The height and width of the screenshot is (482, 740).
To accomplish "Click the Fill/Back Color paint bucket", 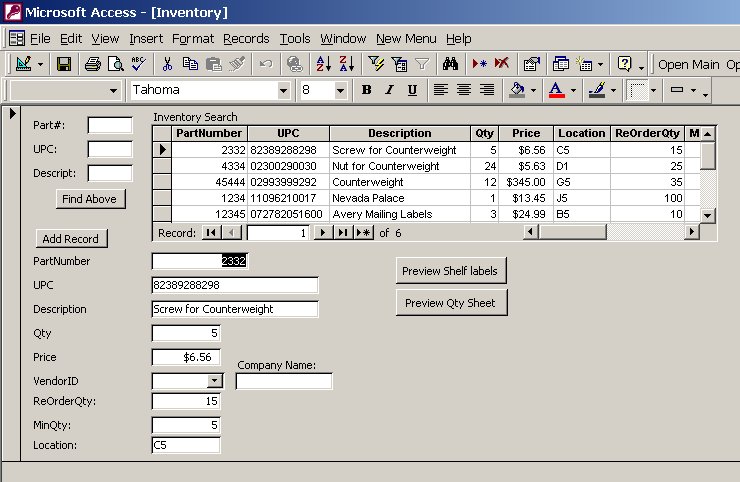I will tap(517, 90).
